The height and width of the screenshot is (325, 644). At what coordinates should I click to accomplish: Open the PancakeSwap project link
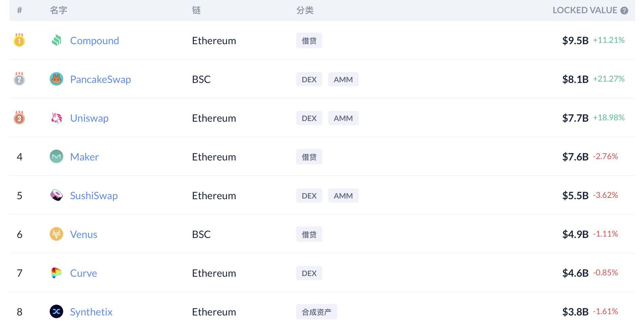100,80
